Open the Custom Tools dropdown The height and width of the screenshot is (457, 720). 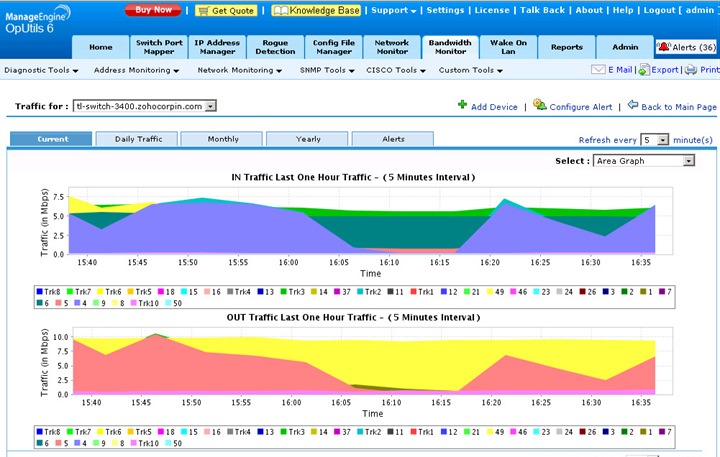pyautogui.click(x=471, y=70)
